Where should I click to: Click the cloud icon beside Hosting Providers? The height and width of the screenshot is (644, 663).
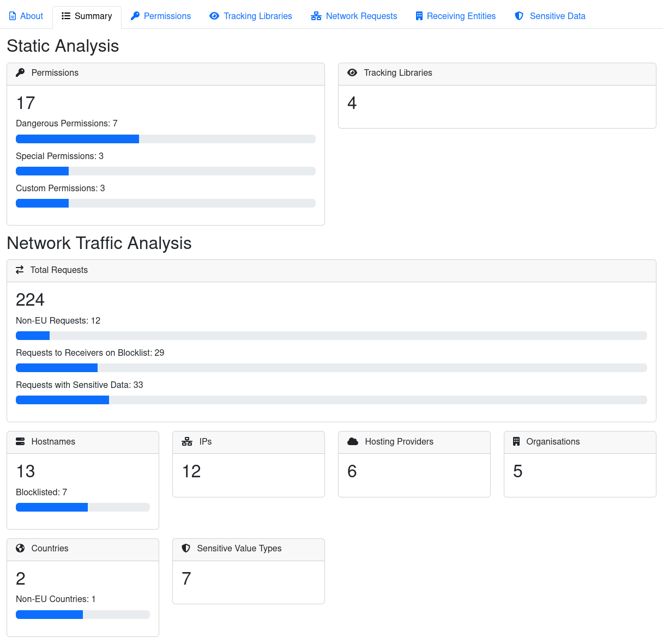click(353, 441)
